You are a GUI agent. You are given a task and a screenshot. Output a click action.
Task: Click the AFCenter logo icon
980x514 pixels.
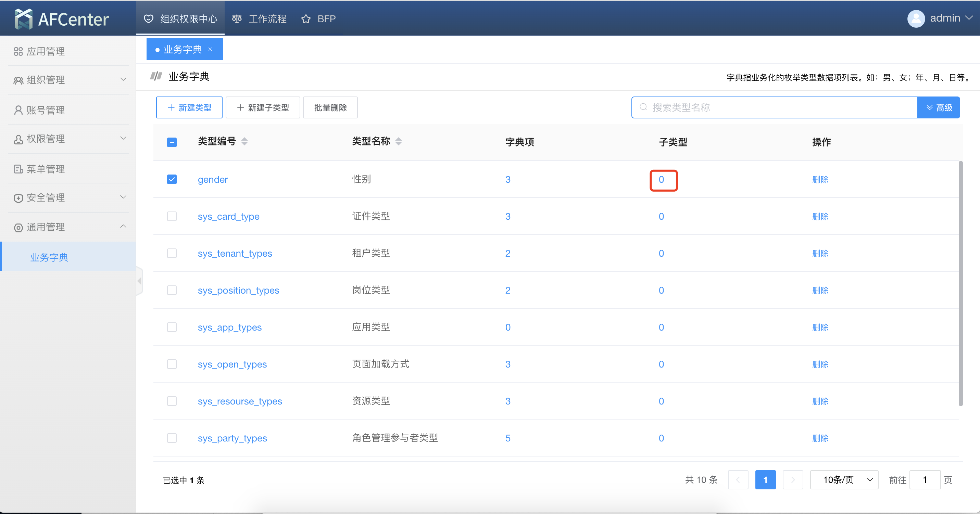(x=23, y=18)
